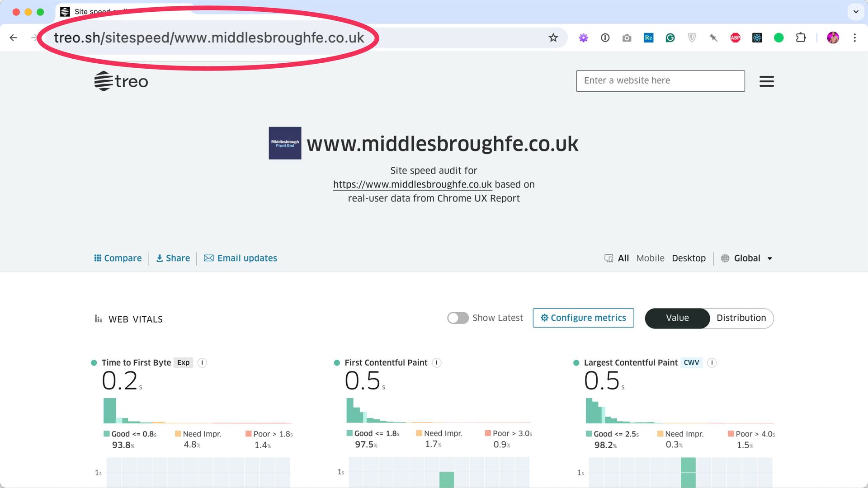
Task: Click the Need Impr. 1.7% legend in First Contentful Paint
Action: (x=439, y=439)
